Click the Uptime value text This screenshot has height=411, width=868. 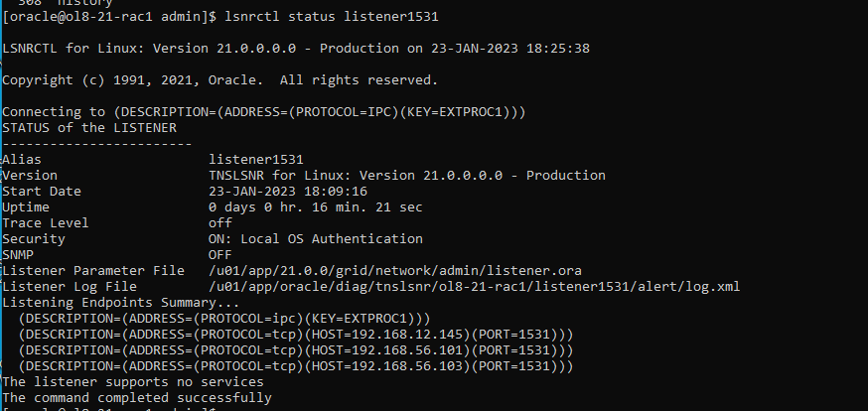[316, 207]
